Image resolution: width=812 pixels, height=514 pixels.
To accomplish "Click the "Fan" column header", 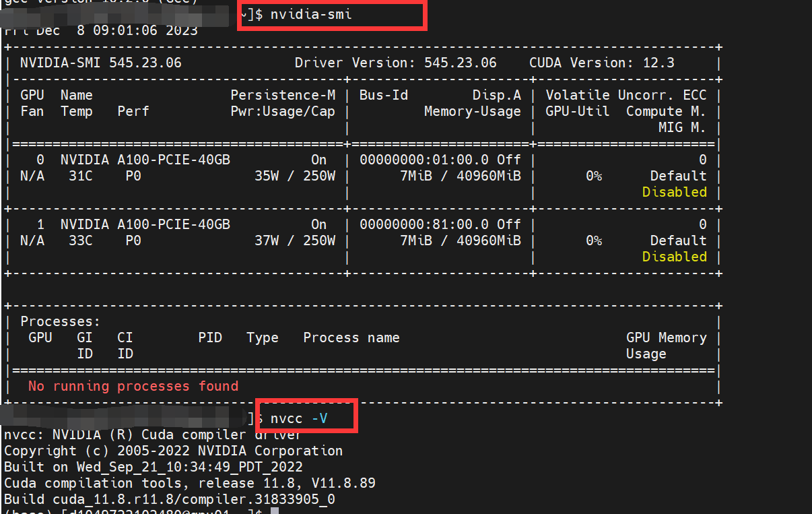I will pyautogui.click(x=32, y=111).
